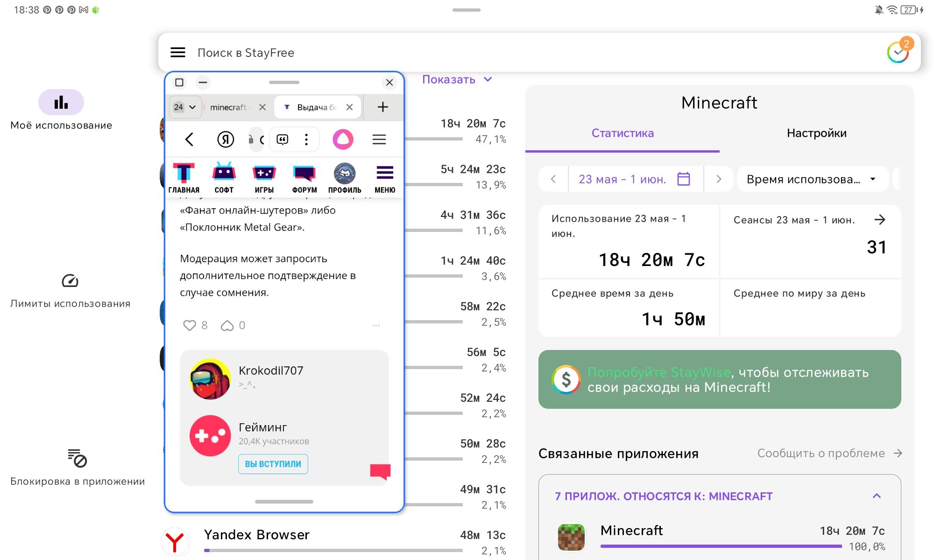Open the Yandex Browser app icon row
This screenshot has height=560, width=934.
point(175,542)
